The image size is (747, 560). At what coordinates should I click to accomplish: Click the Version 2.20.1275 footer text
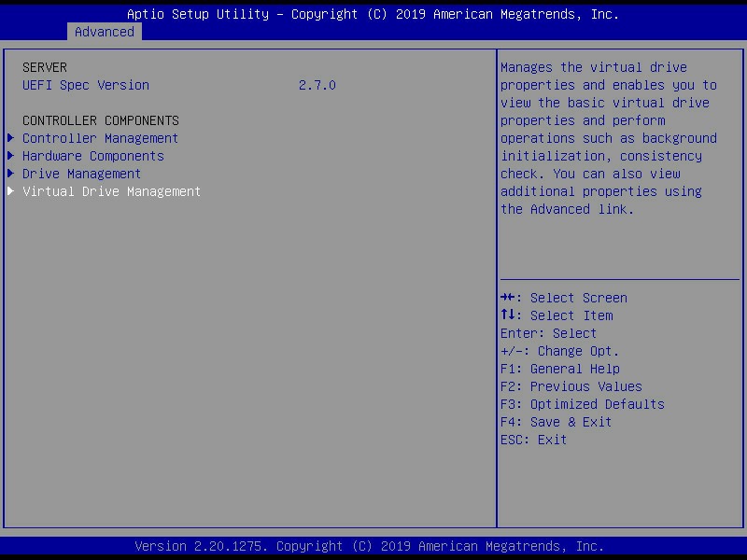tap(369, 546)
